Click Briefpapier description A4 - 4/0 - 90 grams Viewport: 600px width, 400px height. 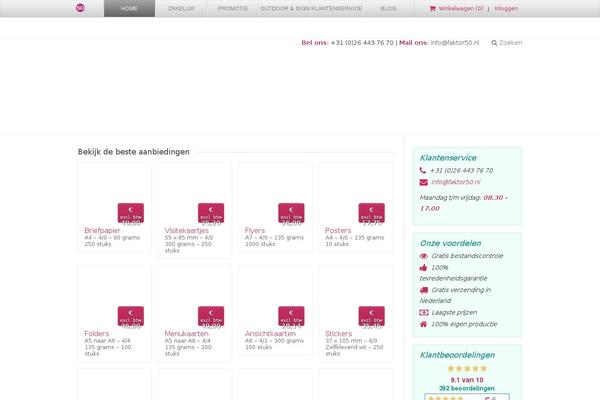pyautogui.click(x=112, y=238)
